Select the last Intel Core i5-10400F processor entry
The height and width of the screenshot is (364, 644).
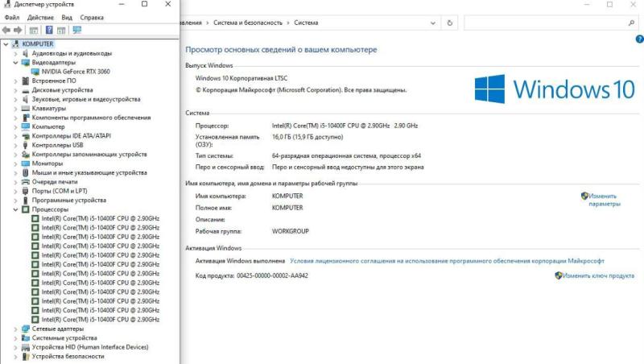(100, 319)
